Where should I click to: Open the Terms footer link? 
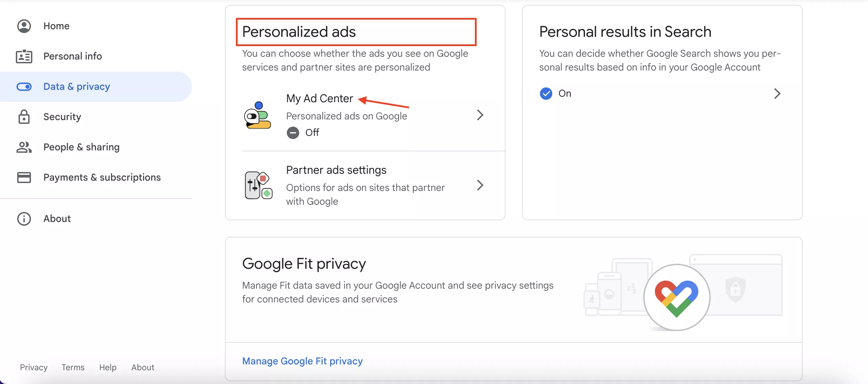click(x=73, y=367)
